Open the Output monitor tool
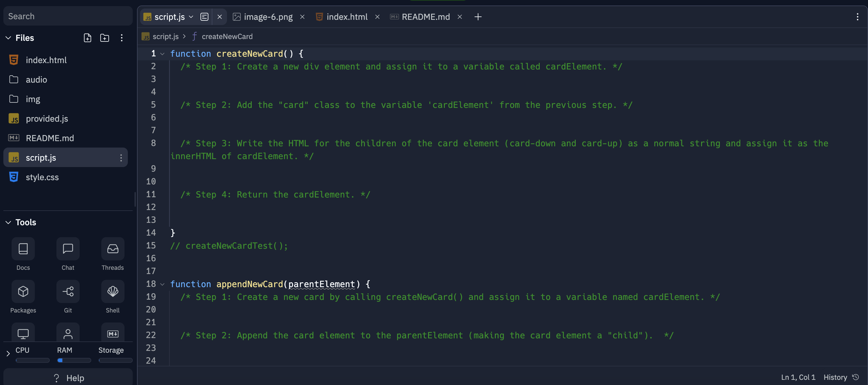The width and height of the screenshot is (868, 385). click(23, 334)
